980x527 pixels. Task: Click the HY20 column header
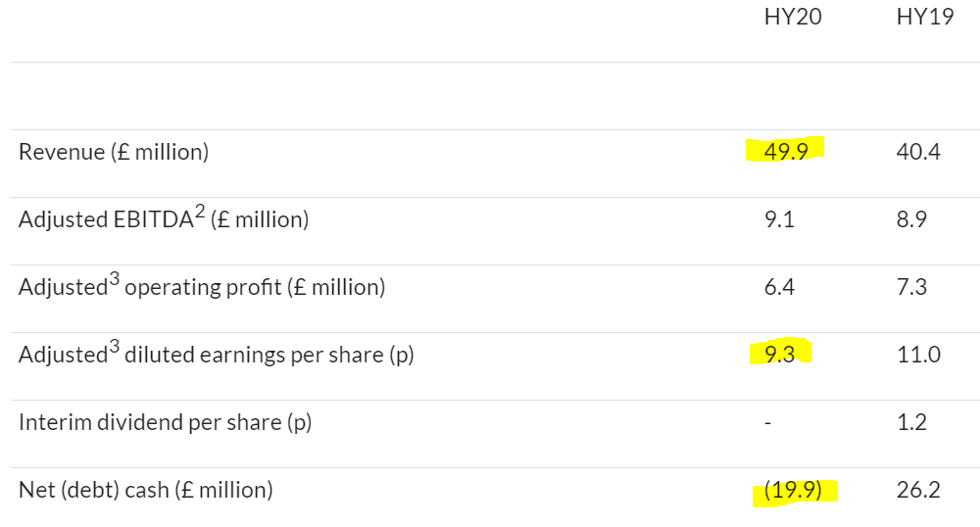click(793, 17)
